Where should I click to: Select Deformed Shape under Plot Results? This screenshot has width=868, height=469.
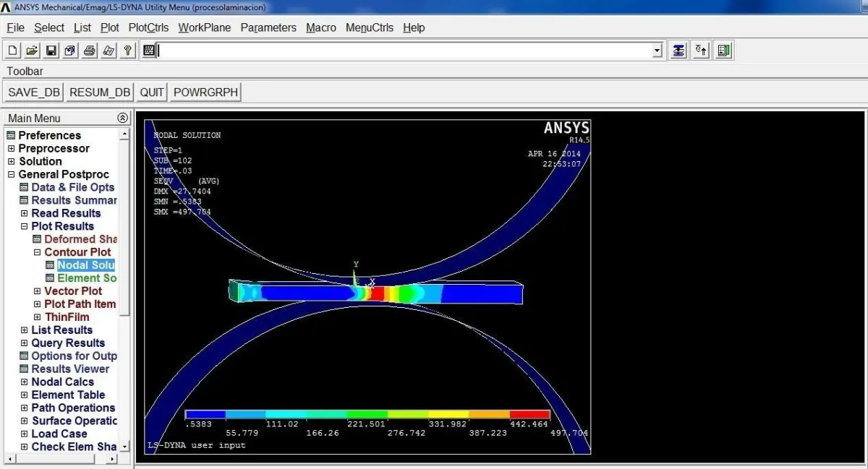click(81, 239)
